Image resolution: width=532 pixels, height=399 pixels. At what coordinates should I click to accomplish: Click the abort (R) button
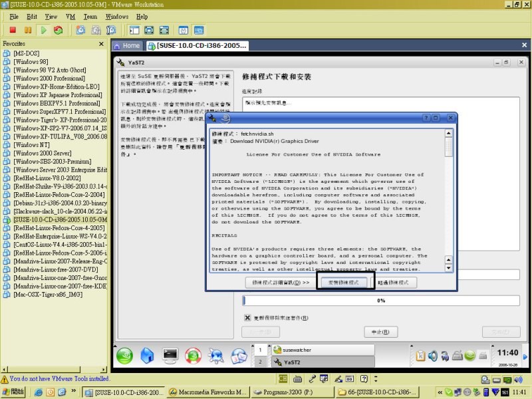380,332
